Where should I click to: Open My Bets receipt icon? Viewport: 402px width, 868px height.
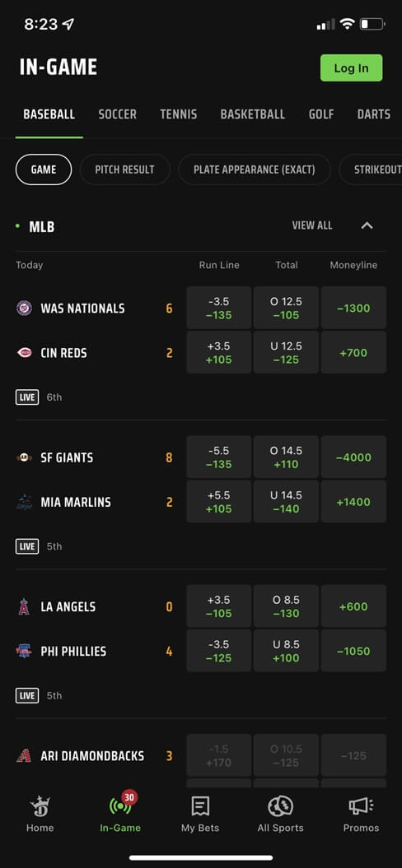(200, 806)
